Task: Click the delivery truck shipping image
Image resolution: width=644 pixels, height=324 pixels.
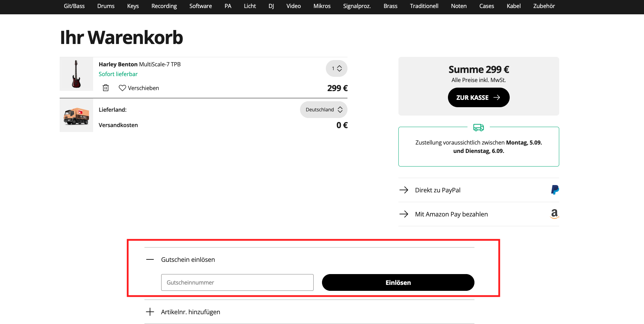Action: (x=76, y=115)
